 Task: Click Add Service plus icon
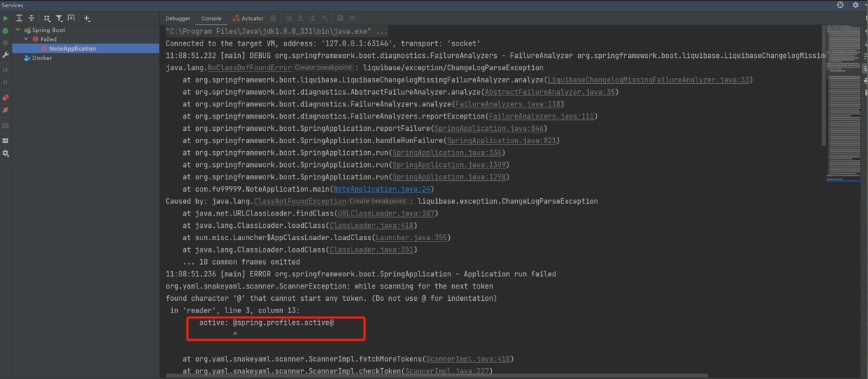tap(87, 18)
